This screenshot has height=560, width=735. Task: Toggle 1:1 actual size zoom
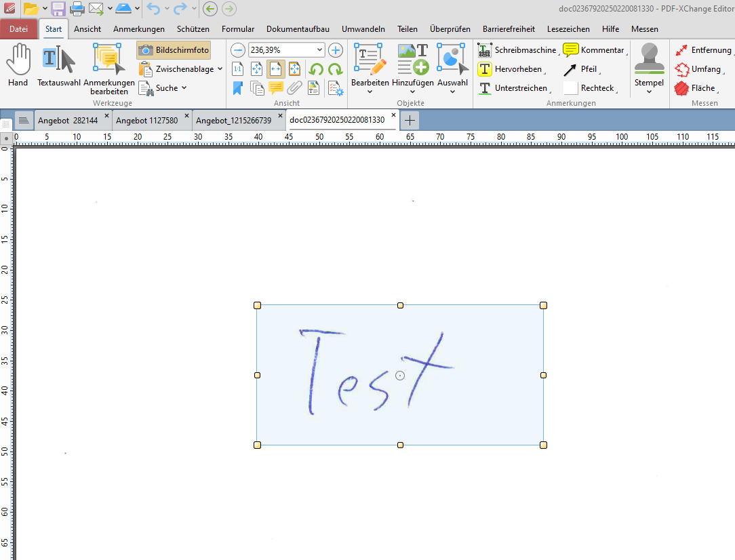[238, 68]
